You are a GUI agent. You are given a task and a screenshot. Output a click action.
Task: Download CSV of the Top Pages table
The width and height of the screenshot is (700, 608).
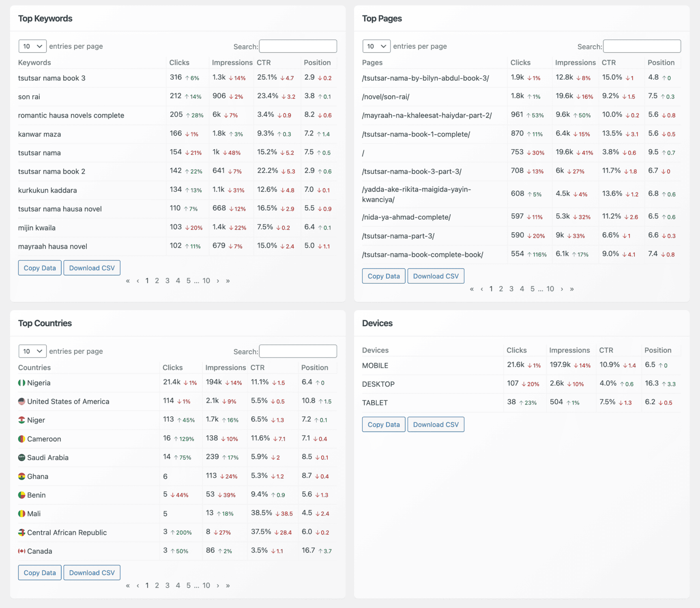pyautogui.click(x=436, y=276)
